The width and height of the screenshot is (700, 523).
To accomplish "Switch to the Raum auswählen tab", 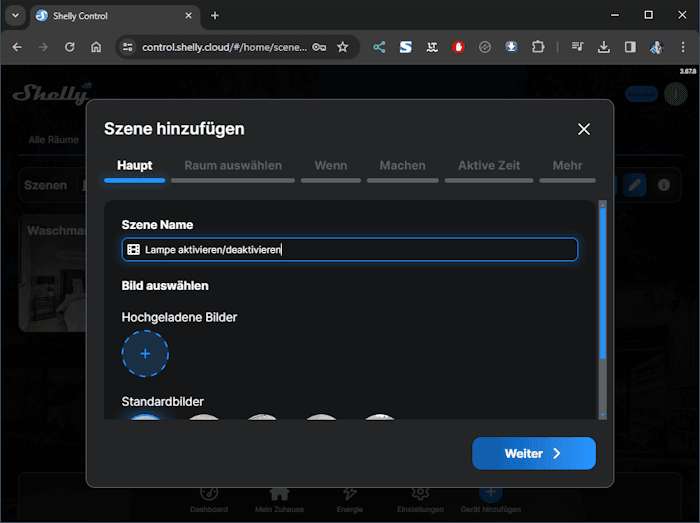I will [233, 166].
